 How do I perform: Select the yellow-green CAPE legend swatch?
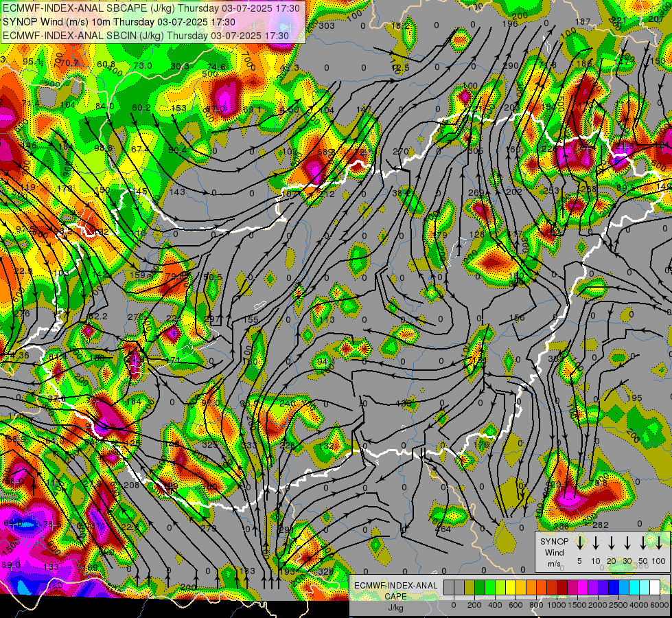coord(500,588)
